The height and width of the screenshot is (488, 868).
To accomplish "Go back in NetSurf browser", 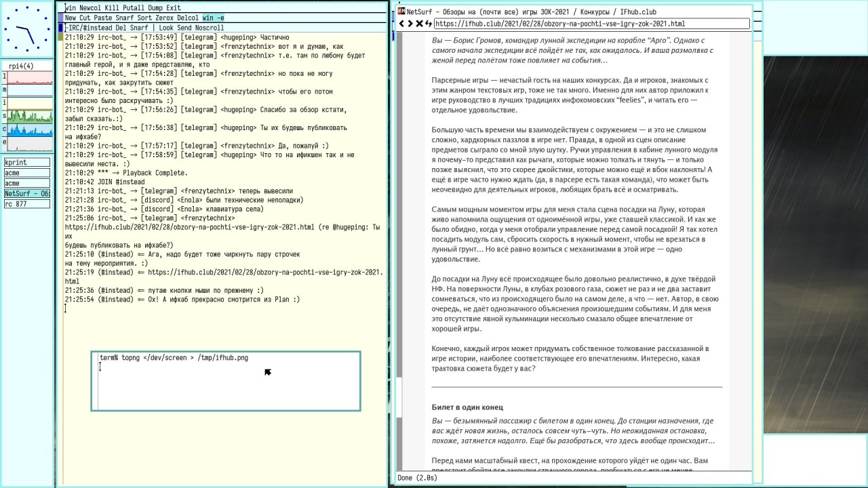I will click(401, 24).
